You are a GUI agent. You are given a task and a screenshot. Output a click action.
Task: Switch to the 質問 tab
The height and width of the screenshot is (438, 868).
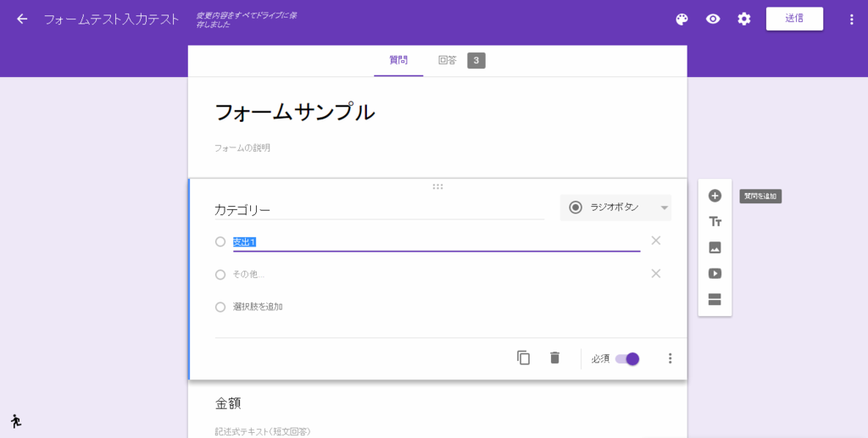[398, 60]
